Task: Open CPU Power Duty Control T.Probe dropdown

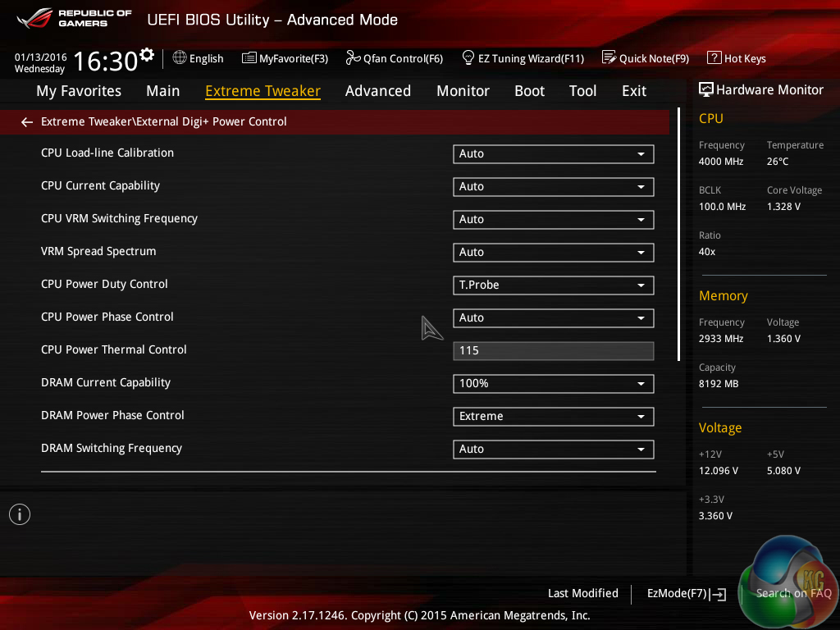Action: pos(554,285)
